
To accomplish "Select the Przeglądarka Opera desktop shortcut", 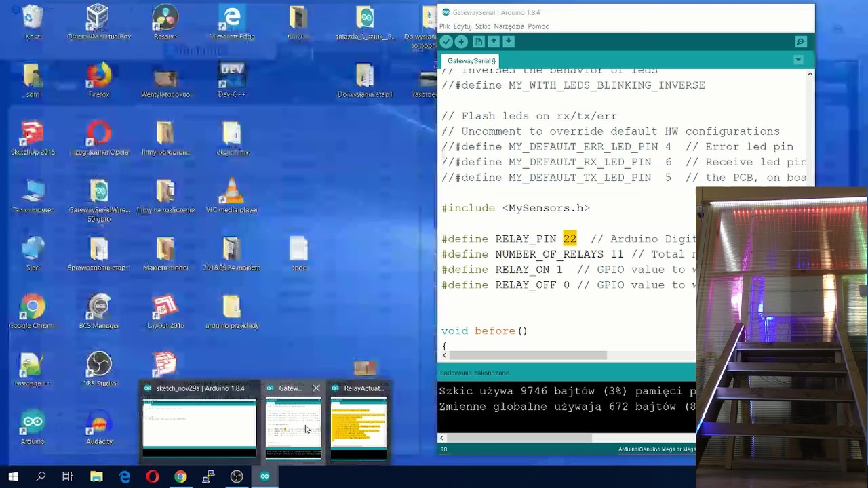I will pos(99,138).
